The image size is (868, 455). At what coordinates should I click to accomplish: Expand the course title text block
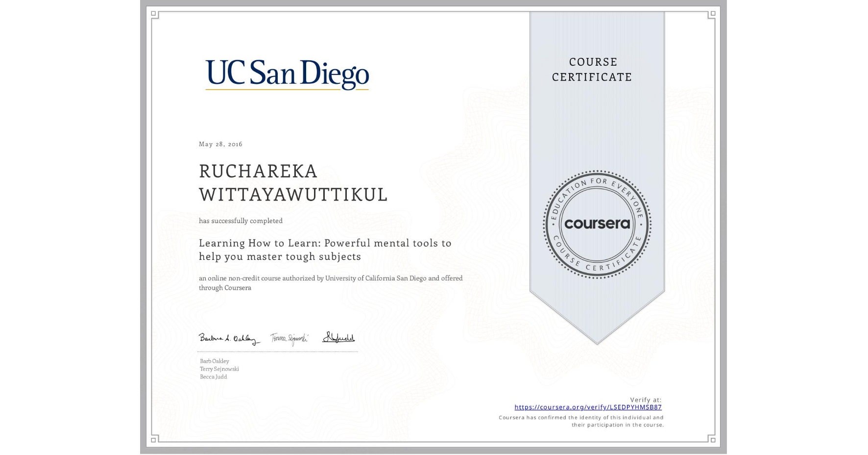[x=325, y=250]
